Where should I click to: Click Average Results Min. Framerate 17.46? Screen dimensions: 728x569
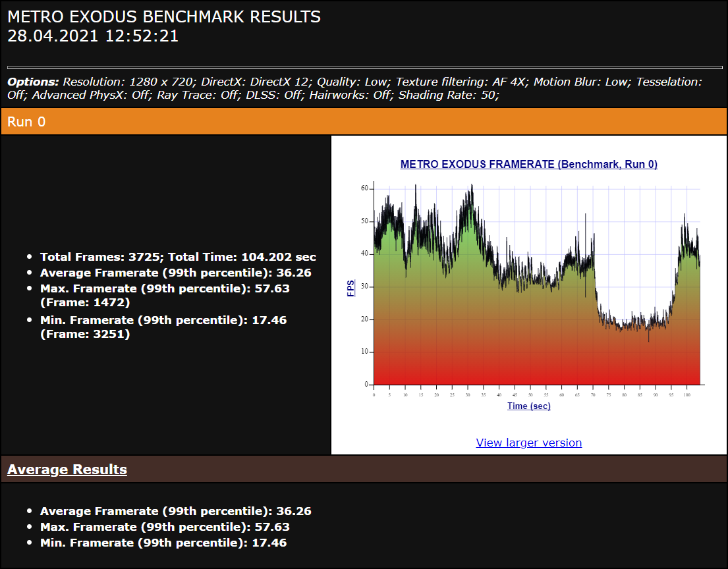[x=163, y=543]
